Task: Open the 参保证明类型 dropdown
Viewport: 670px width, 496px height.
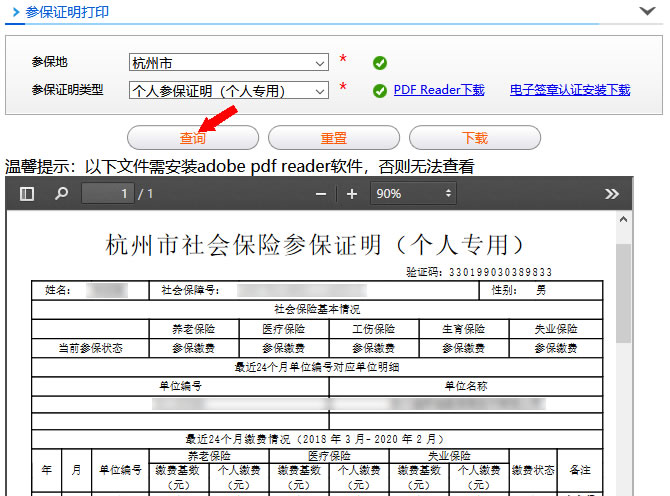Action: click(x=229, y=90)
